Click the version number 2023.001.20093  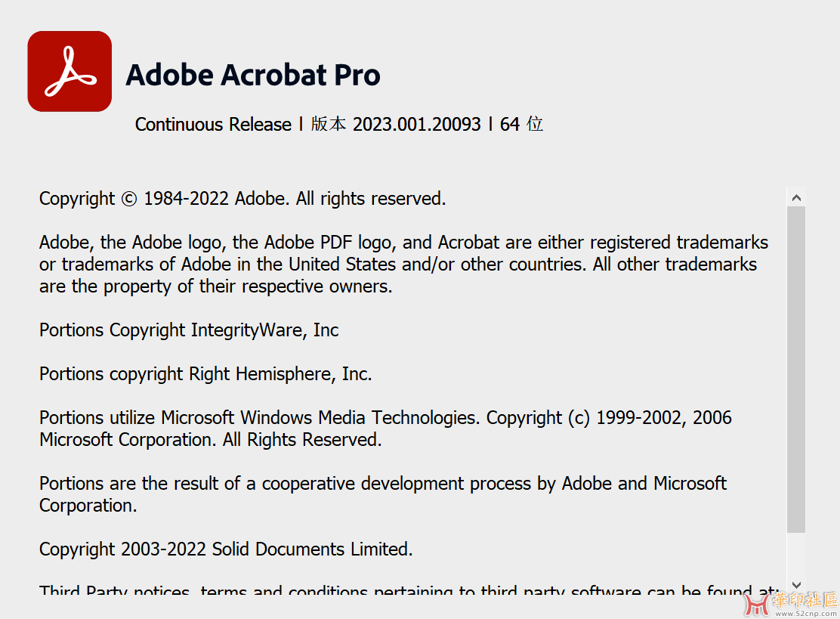[416, 125]
